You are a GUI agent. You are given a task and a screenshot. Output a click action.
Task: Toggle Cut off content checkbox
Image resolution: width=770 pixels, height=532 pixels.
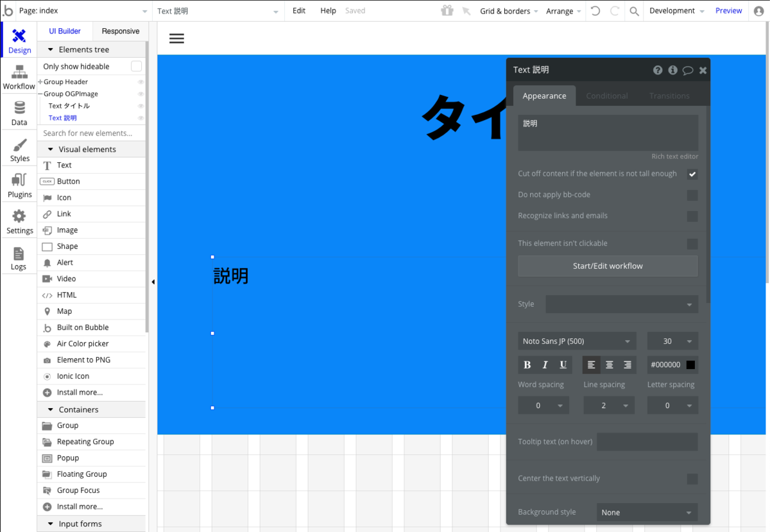[x=692, y=174]
